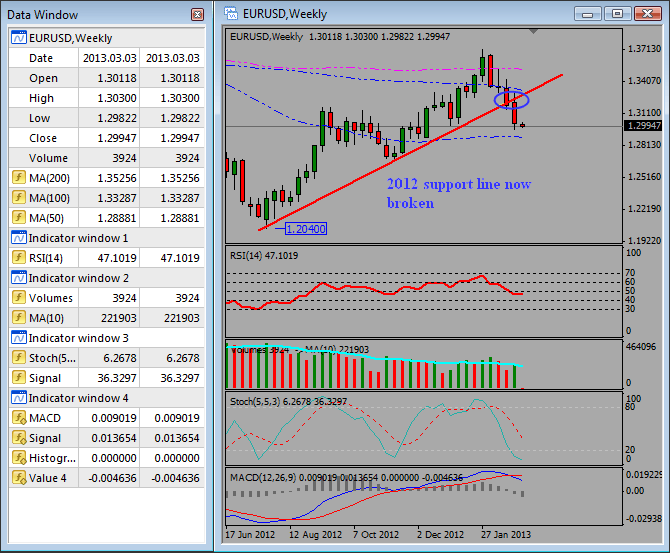Select the Volume row label
This screenshot has width=670, height=553.
48,158
